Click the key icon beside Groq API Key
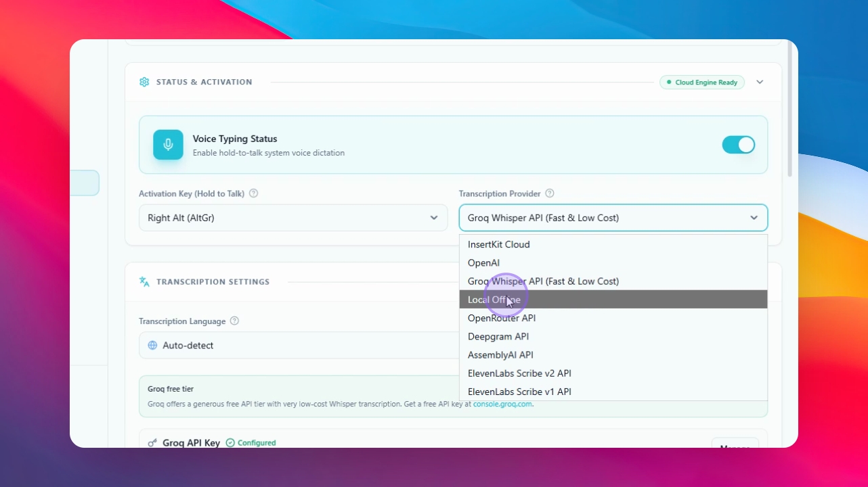 click(152, 443)
